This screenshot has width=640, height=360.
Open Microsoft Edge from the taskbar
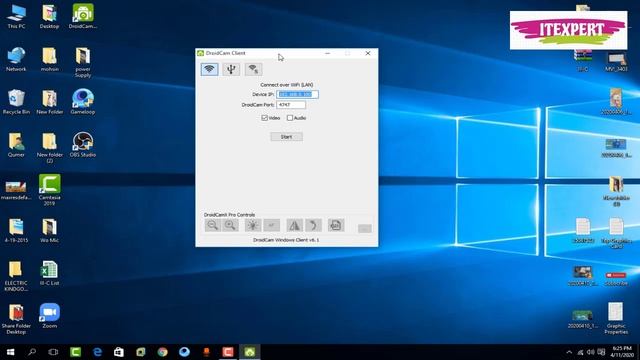pos(97,352)
